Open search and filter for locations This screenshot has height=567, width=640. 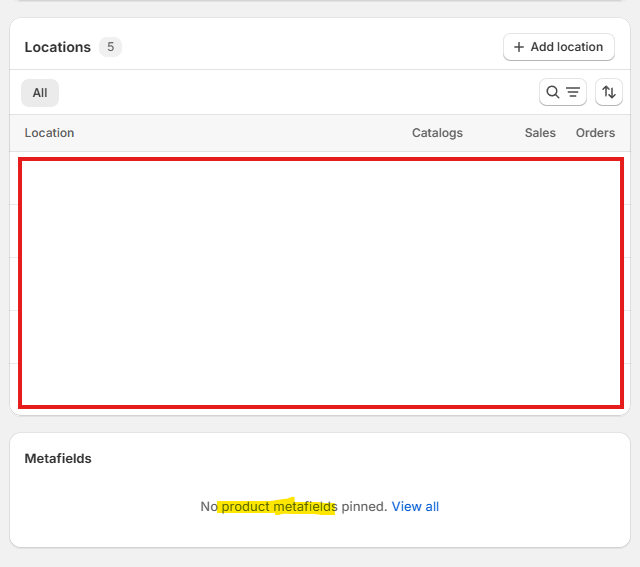coord(562,92)
